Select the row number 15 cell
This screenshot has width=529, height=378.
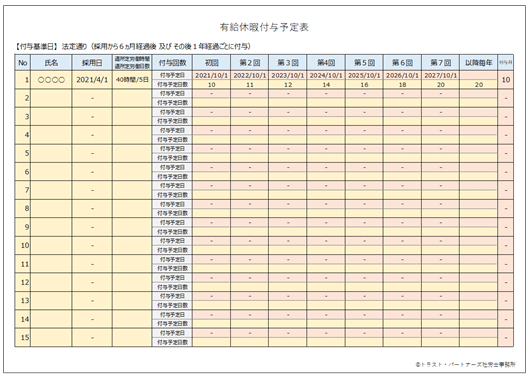tap(23, 338)
